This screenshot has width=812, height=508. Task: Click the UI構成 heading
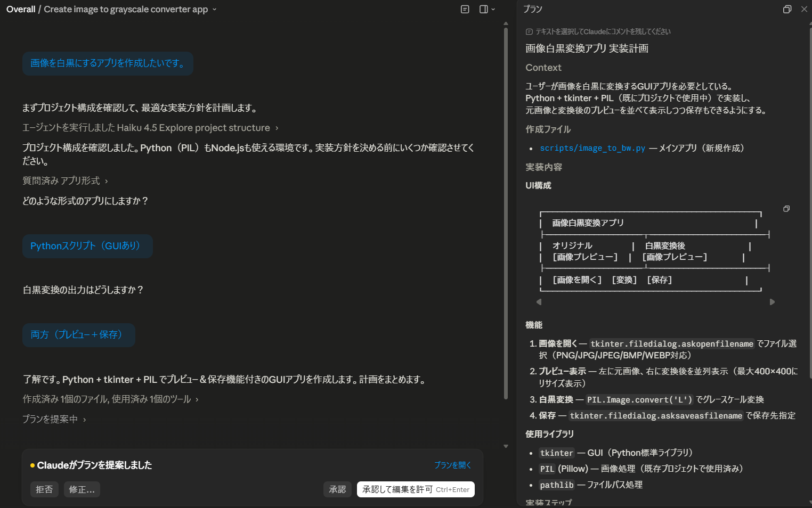point(538,185)
